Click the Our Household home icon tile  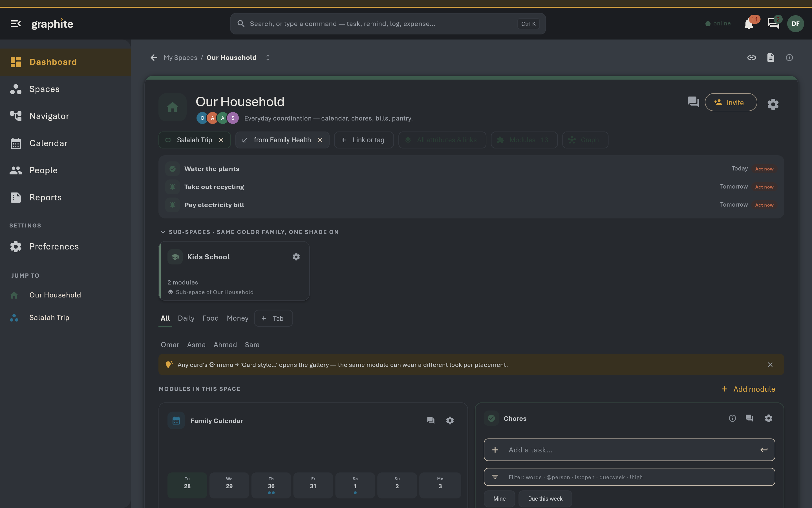coord(173,107)
